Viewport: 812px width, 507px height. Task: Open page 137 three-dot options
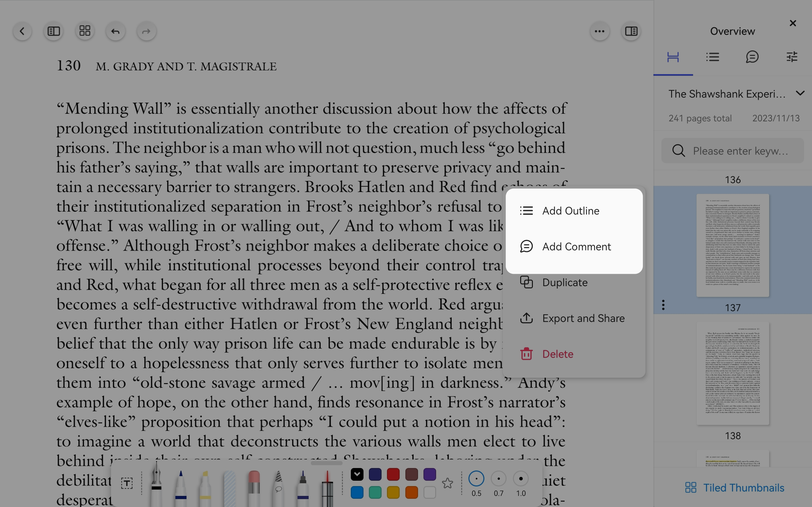(x=663, y=305)
